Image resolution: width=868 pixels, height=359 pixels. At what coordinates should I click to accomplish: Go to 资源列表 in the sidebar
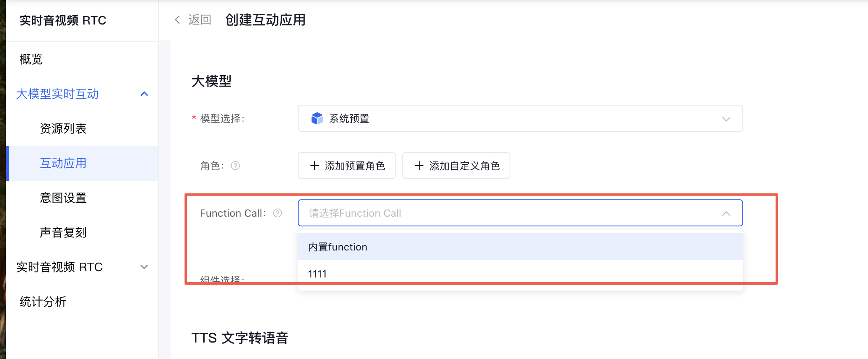(x=63, y=128)
